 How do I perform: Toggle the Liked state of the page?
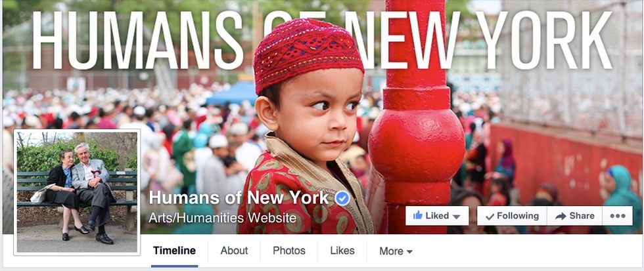(437, 216)
